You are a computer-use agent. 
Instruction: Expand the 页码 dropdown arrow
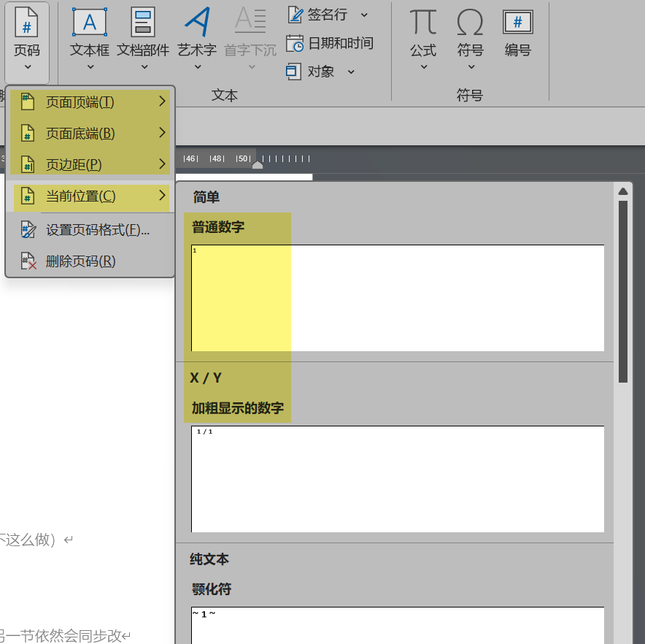[28, 66]
